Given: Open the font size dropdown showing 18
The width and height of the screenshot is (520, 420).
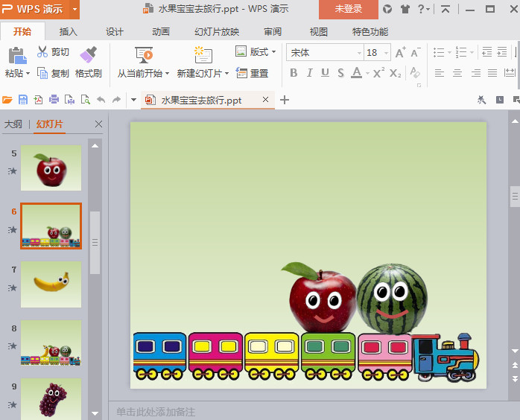Looking at the screenshot, I should coord(385,53).
